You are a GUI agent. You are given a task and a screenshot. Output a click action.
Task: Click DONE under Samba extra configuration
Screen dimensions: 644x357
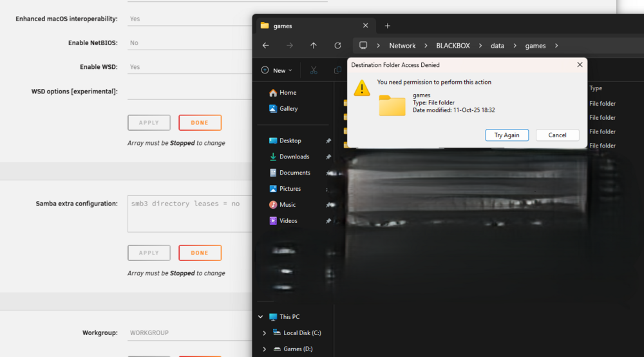[200, 253]
